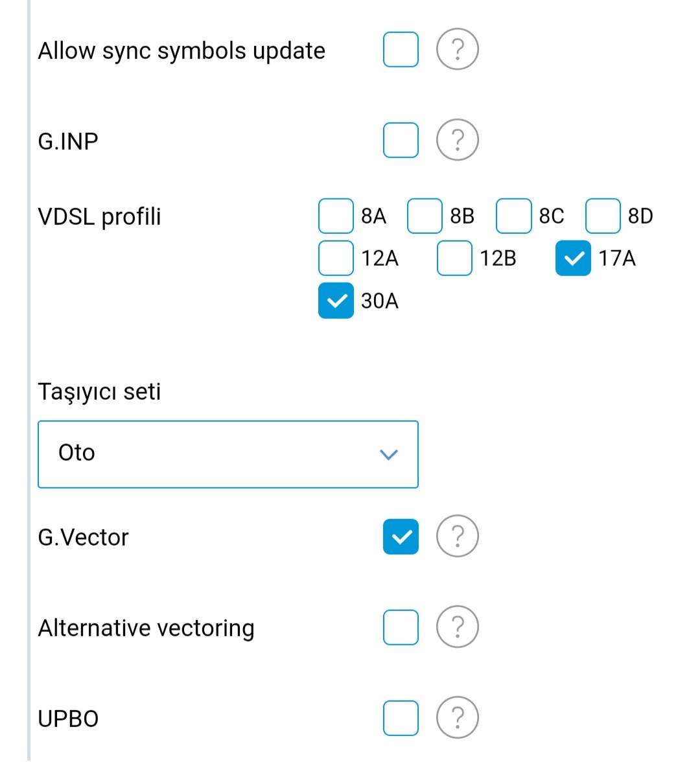This screenshot has height=762, width=700.
Task: Uncheck the 17A profile checkbox
Action: pos(573,258)
